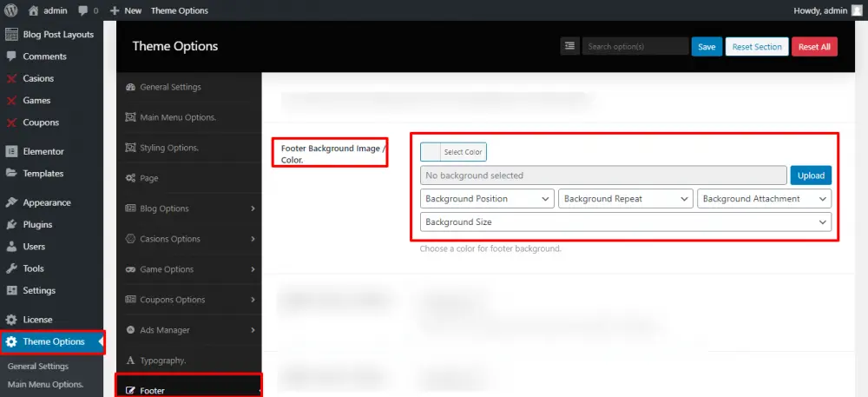The image size is (868, 397).
Task: Click the expand-all options list icon
Action: pos(569,47)
